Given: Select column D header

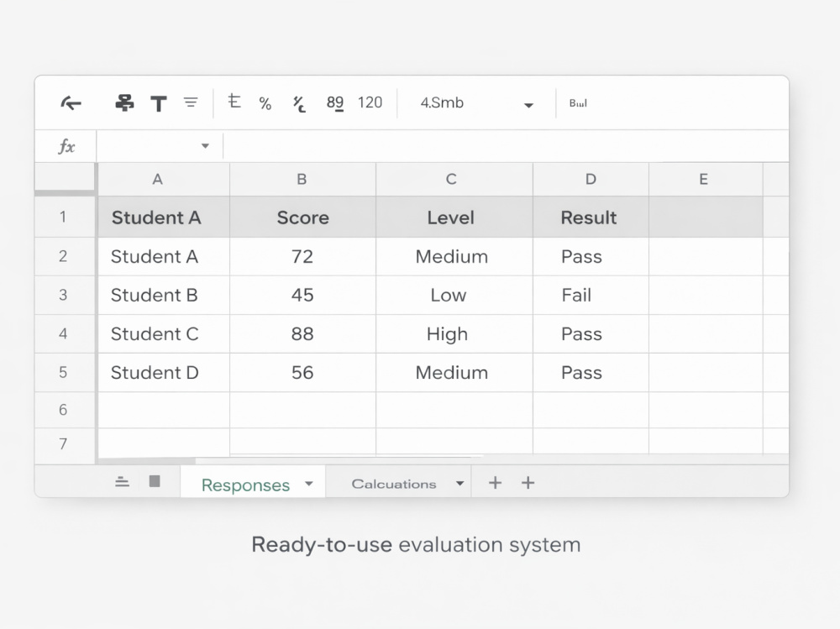Looking at the screenshot, I should [x=591, y=180].
